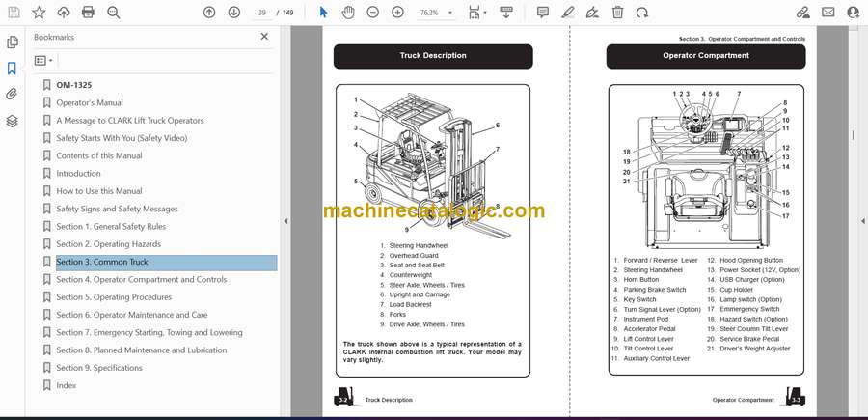The image size is (868, 420).
Task: Star the document as a favorite
Action: (39, 13)
